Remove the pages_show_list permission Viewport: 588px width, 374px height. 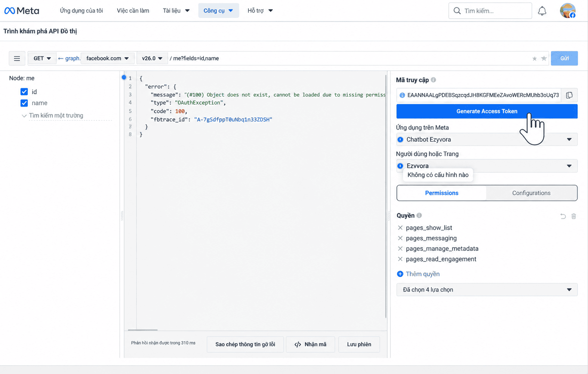tap(400, 228)
